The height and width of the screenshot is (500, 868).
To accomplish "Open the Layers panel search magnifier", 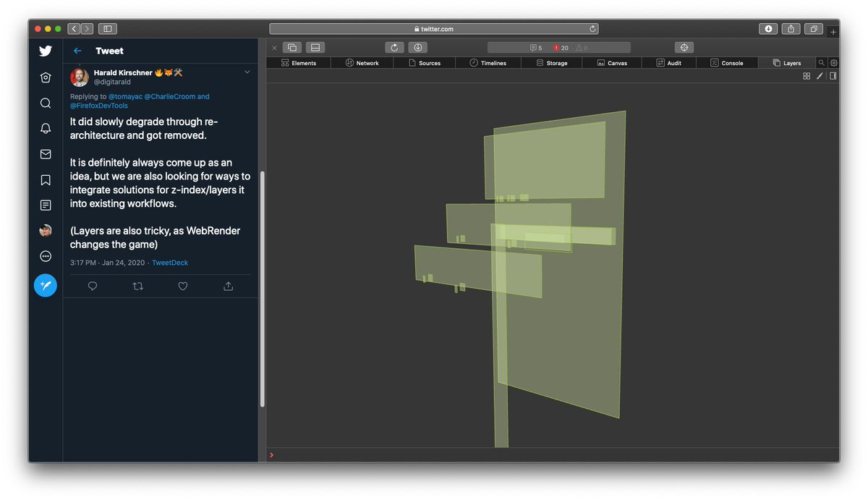I will tap(822, 63).
